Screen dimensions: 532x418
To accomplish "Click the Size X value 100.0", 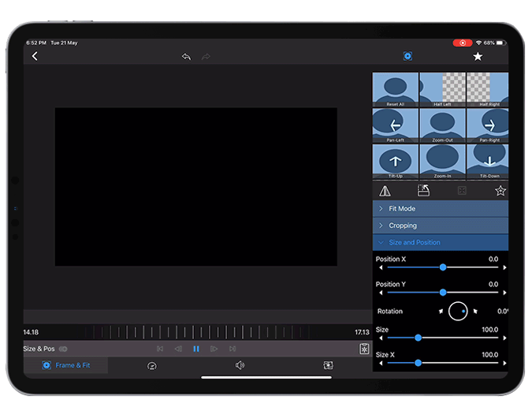I will [x=490, y=354].
